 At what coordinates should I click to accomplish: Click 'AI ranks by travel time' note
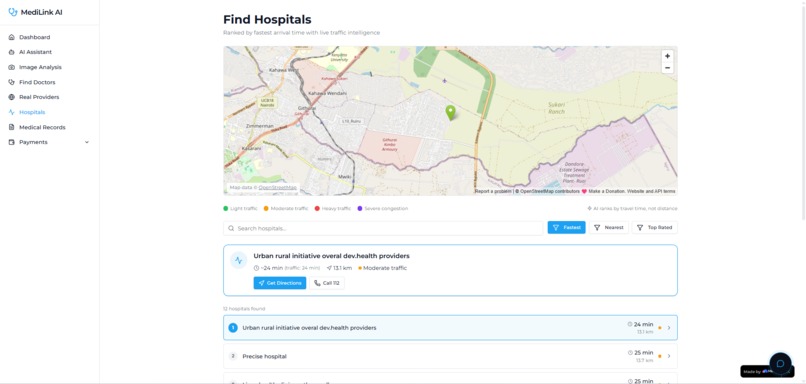coord(632,209)
